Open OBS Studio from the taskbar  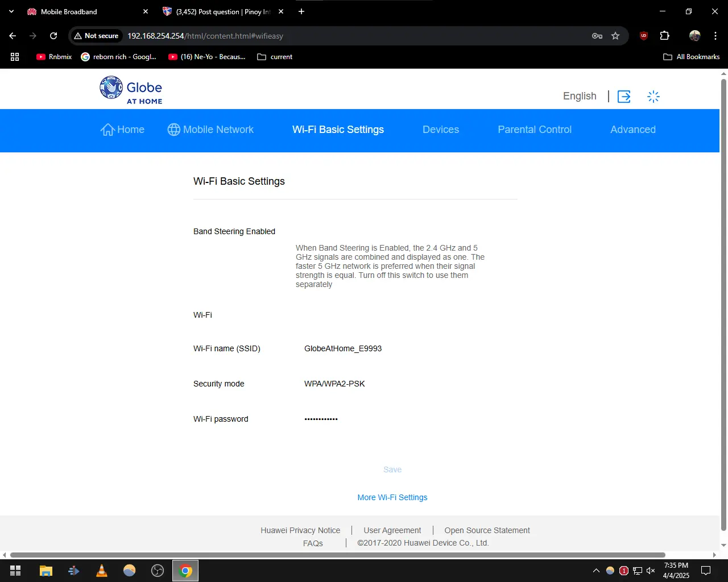[x=158, y=571]
